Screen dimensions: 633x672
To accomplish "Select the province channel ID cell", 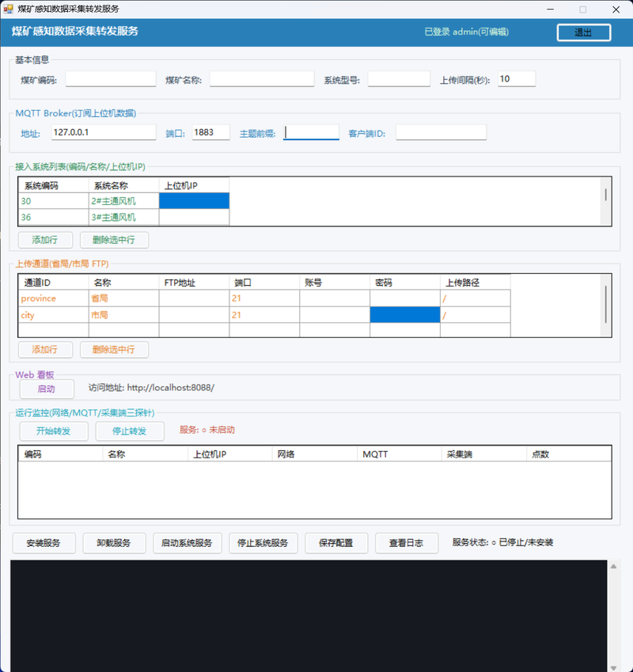I will click(x=54, y=298).
